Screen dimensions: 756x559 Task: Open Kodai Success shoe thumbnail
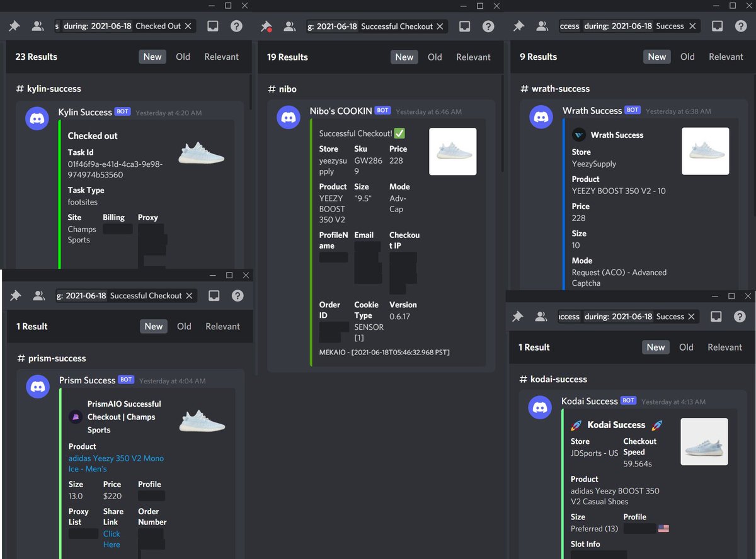[704, 442]
